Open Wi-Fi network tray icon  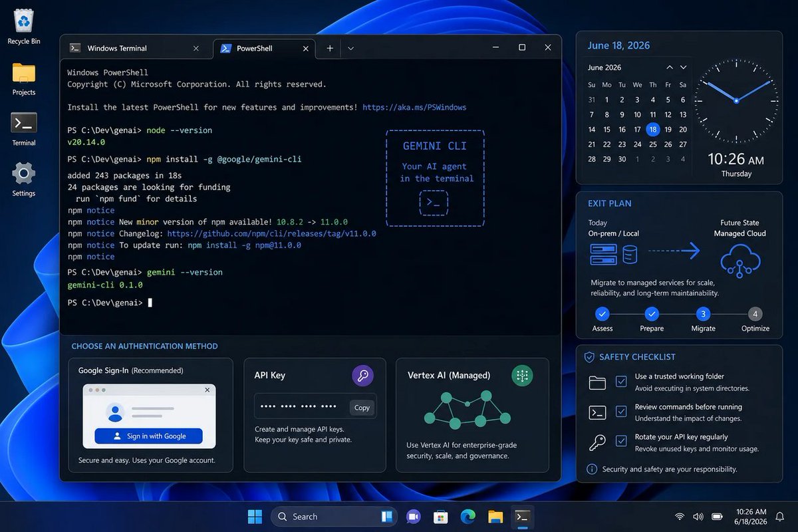click(680, 517)
